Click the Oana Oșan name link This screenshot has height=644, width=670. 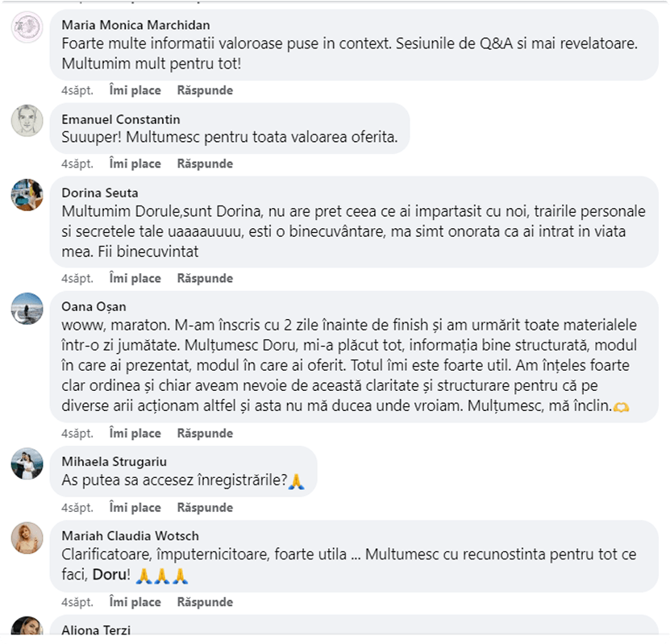[x=94, y=307]
